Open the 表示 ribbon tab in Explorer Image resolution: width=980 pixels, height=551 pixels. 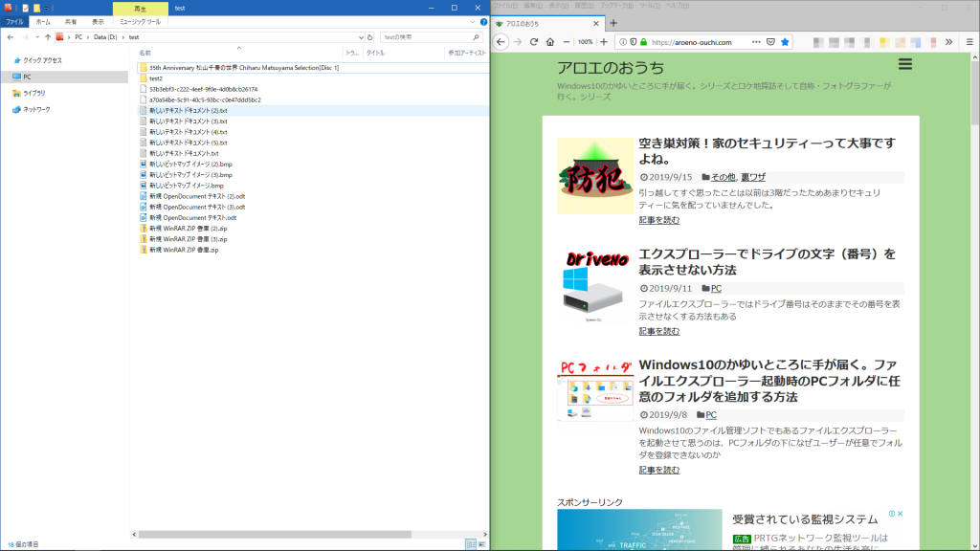pyautogui.click(x=98, y=20)
